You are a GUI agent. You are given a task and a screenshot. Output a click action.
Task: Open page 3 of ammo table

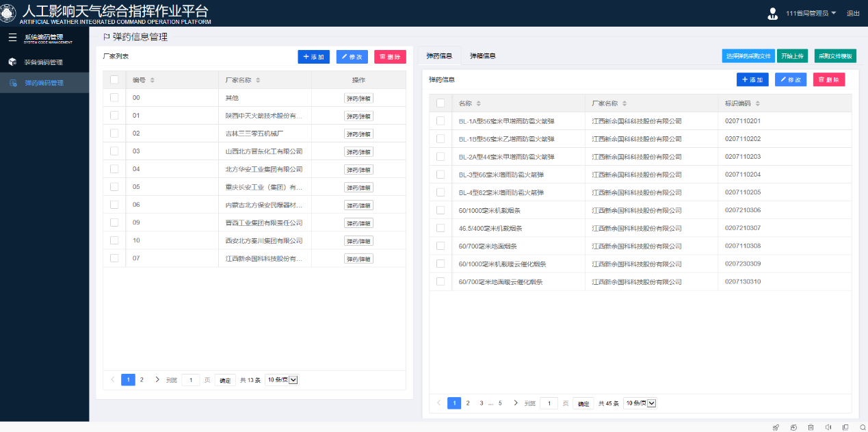pos(482,403)
